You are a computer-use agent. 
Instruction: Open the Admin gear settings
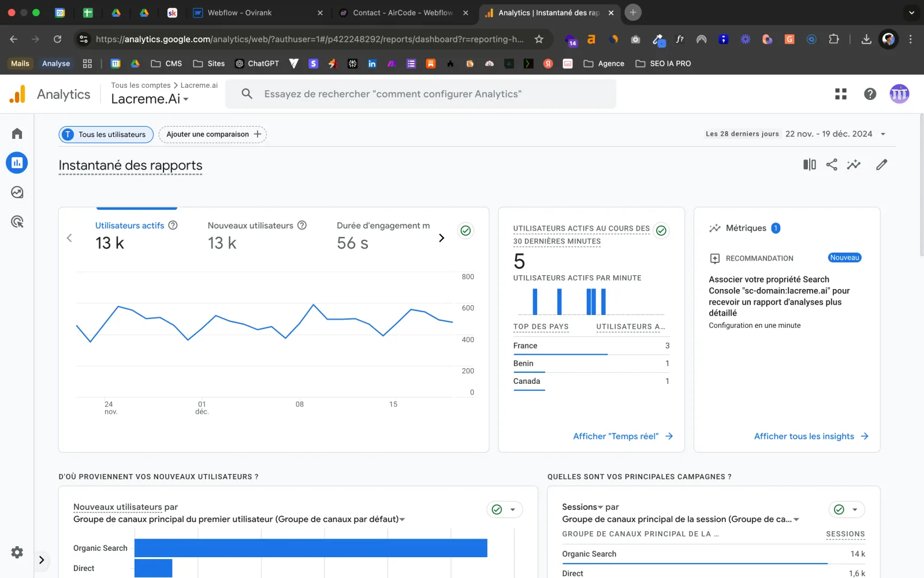pos(17,552)
